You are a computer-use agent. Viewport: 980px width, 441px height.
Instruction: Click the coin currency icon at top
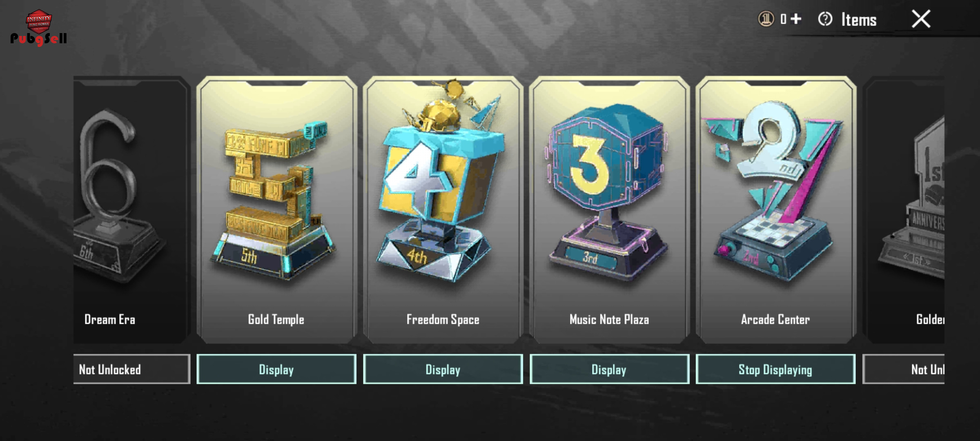pos(766,19)
